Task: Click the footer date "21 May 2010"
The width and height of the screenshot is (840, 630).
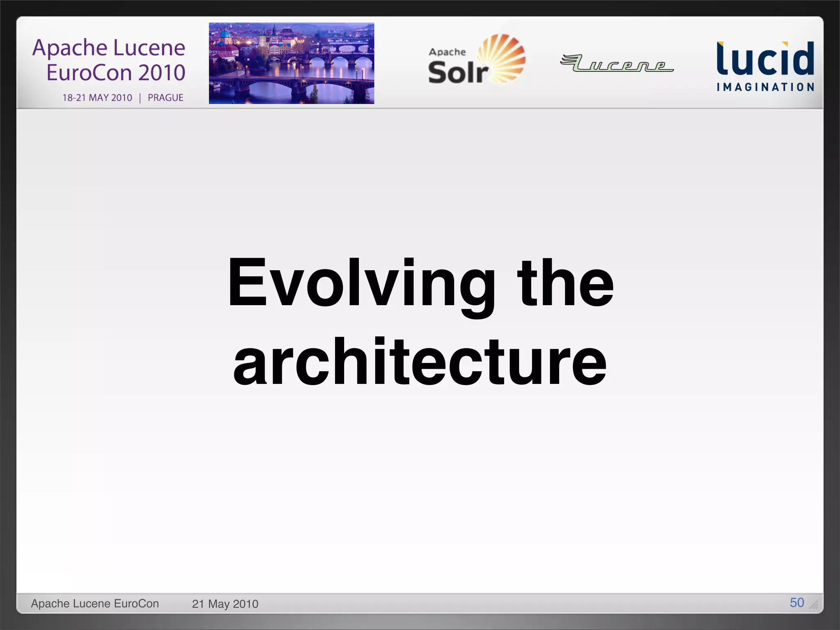Action: (225, 604)
